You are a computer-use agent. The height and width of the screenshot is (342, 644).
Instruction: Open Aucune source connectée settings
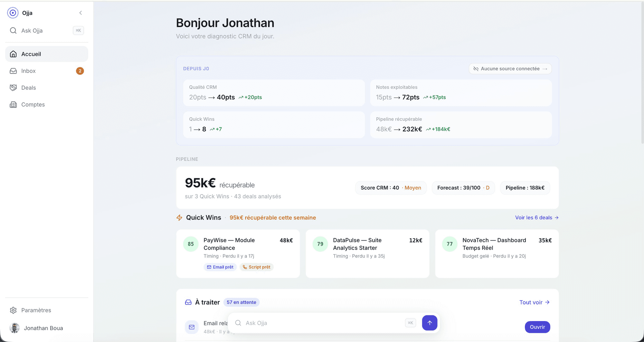coord(510,69)
